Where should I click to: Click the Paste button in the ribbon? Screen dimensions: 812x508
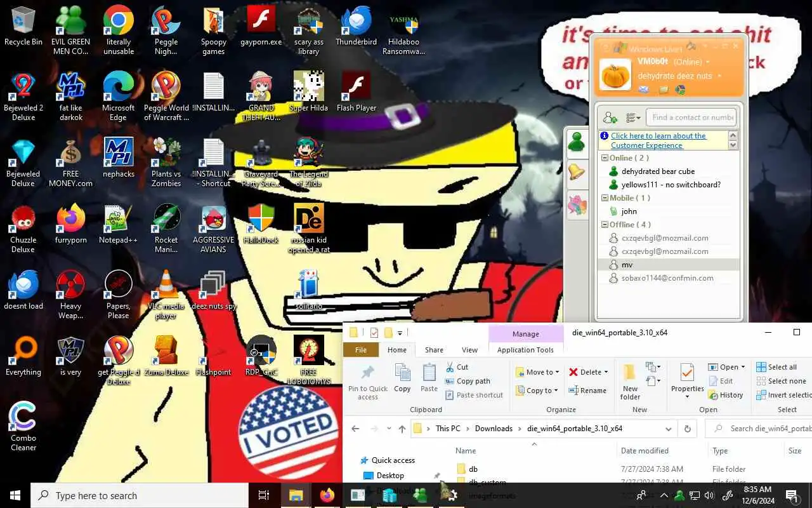(429, 378)
